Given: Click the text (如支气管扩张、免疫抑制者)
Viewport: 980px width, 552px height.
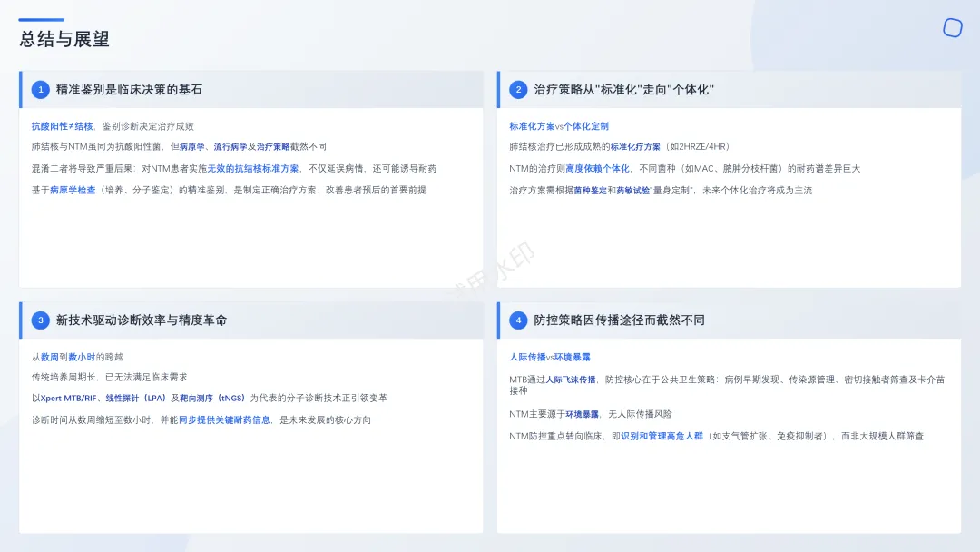Looking at the screenshot, I should (x=768, y=437).
